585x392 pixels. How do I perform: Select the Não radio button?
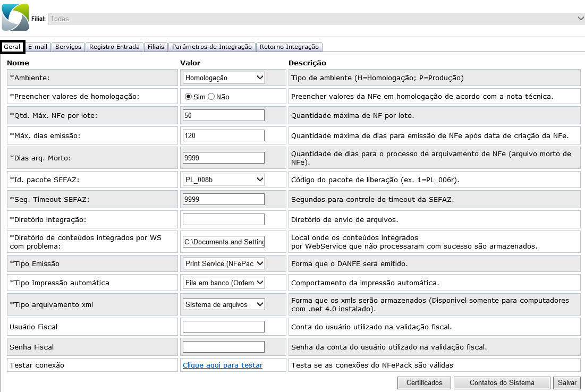[211, 97]
